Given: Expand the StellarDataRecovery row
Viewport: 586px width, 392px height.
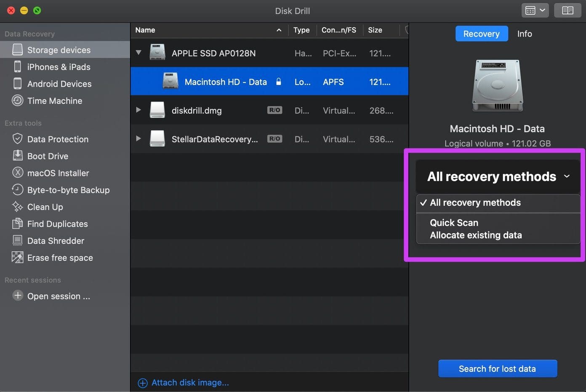Looking at the screenshot, I should 139,138.
